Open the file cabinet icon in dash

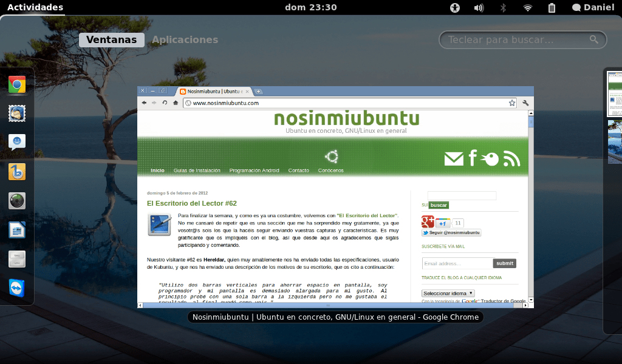17,259
